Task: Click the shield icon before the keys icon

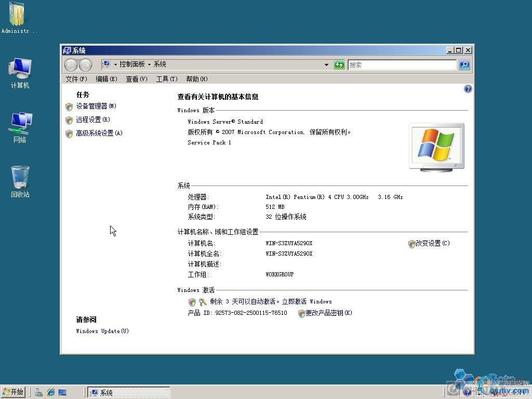Action: click(192, 302)
